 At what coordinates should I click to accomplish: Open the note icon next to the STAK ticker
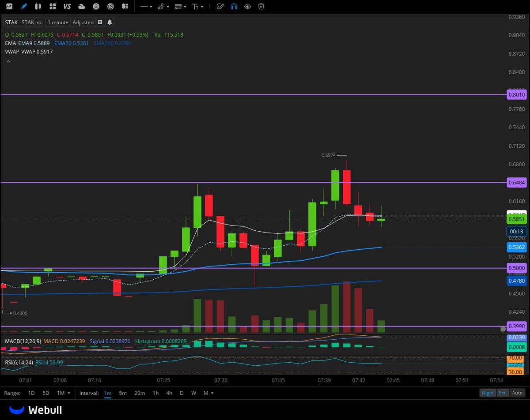pos(101,22)
